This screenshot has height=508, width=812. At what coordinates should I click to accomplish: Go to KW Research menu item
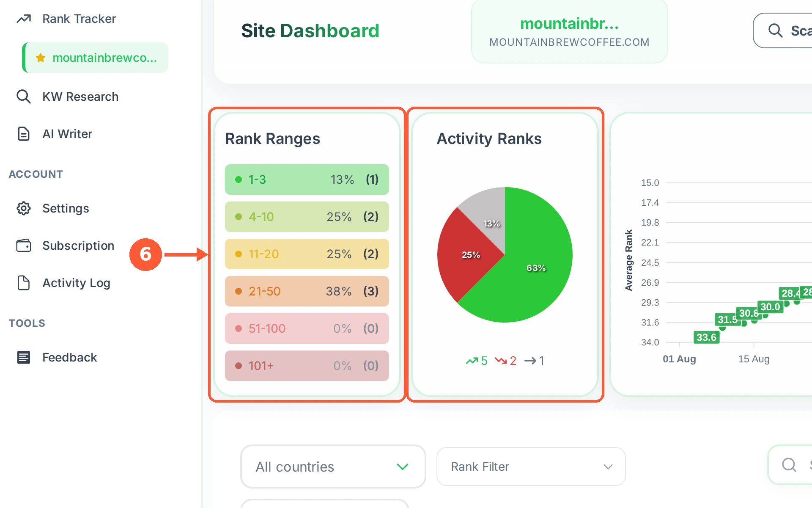80,97
